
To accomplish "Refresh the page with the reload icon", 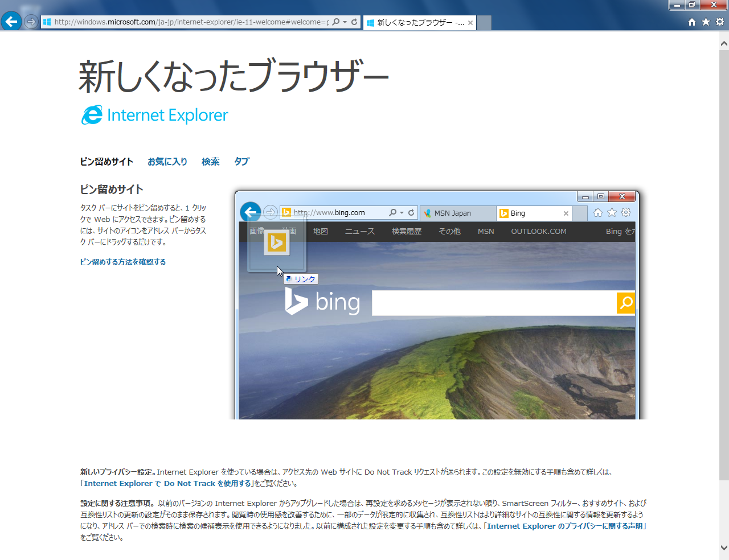I will coord(354,22).
